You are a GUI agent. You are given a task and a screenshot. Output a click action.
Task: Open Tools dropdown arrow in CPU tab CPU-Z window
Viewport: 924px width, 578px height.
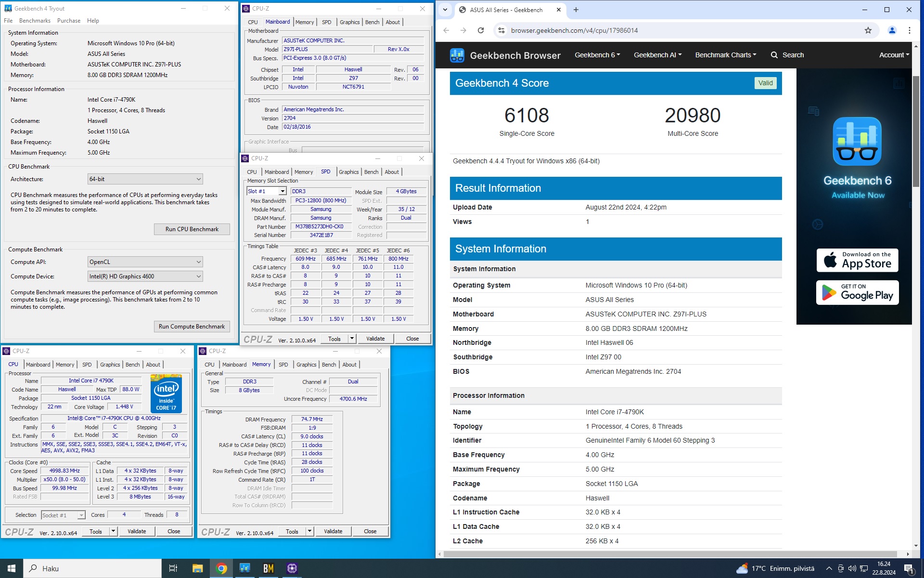[113, 531]
